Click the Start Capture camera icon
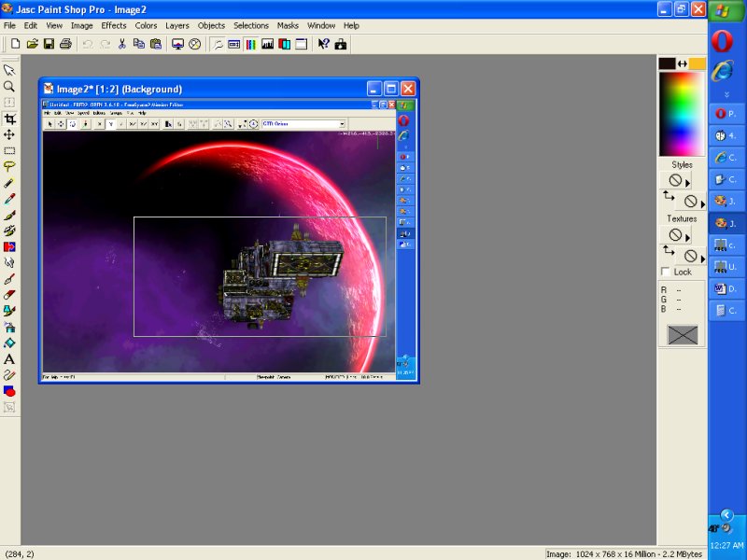The image size is (747, 560). (x=341, y=44)
